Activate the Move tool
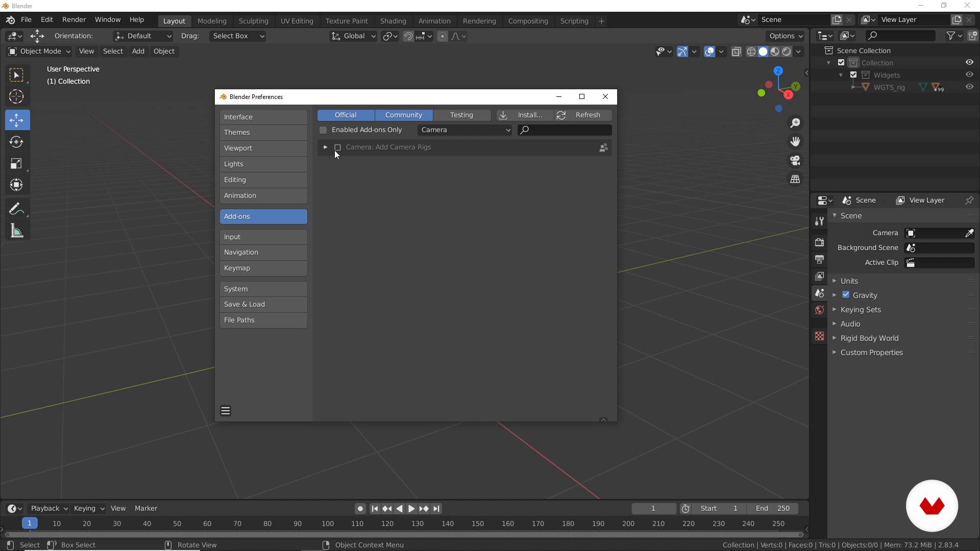Image resolution: width=980 pixels, height=551 pixels. (x=16, y=120)
